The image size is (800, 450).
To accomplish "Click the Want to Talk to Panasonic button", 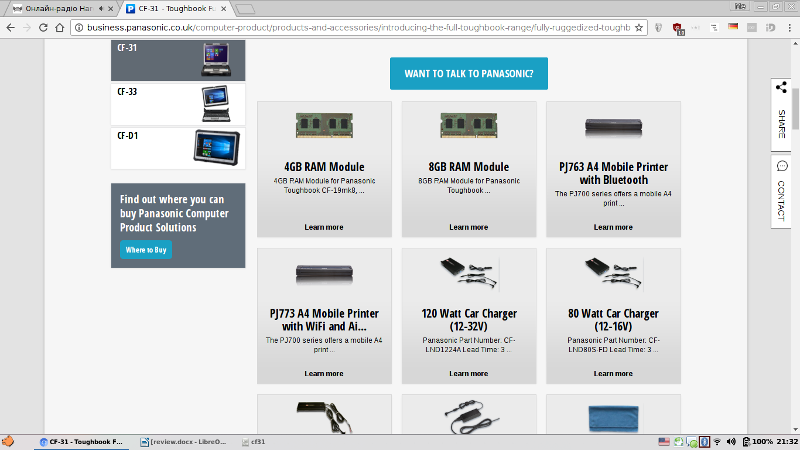I will (469, 73).
